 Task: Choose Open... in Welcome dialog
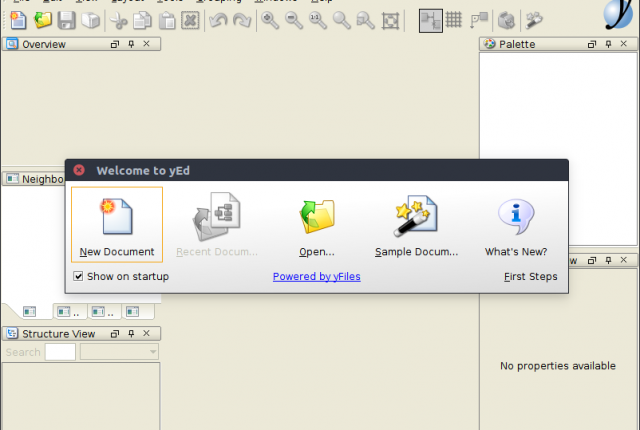317,224
